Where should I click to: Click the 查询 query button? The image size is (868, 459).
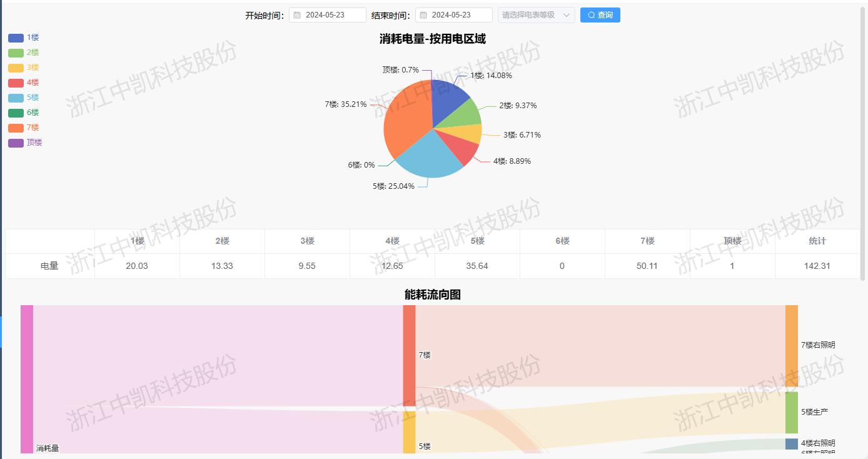(x=600, y=14)
